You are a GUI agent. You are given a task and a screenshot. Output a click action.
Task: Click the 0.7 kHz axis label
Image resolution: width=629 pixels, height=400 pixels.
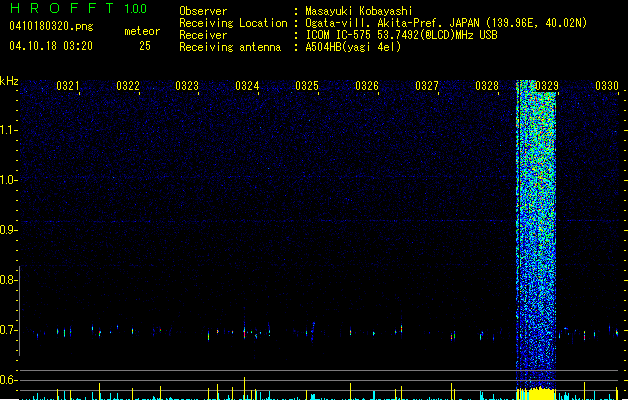pyautogui.click(x=8, y=330)
